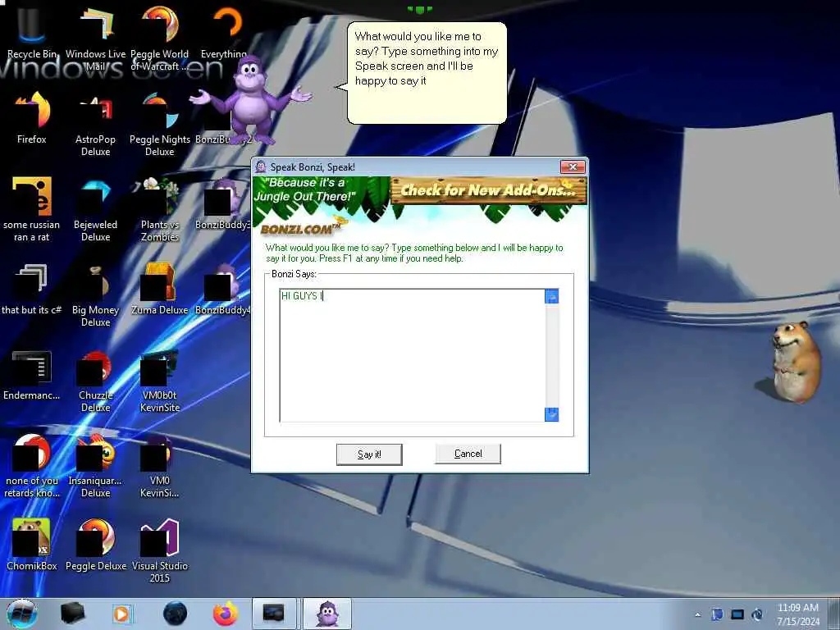Click the Action Center flag tray icon
Image resolution: width=840 pixels, height=630 pixels.
(x=717, y=614)
